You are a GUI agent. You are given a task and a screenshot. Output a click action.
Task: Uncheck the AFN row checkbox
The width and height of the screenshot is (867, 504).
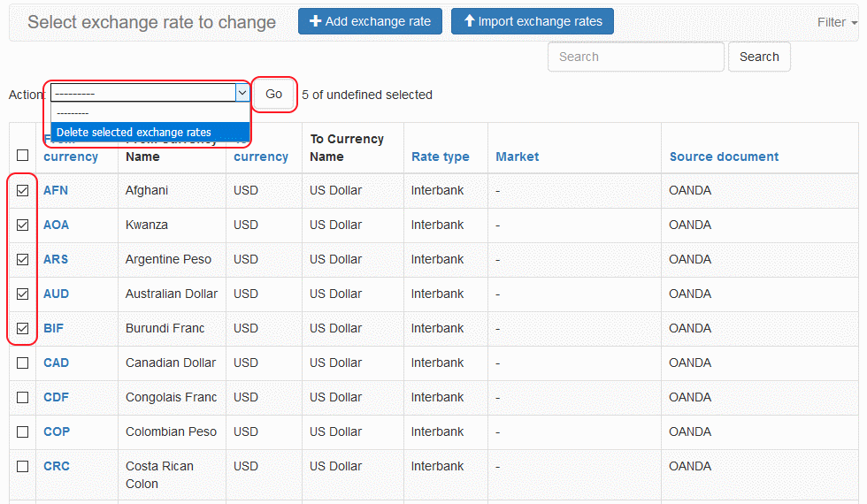tap(23, 190)
